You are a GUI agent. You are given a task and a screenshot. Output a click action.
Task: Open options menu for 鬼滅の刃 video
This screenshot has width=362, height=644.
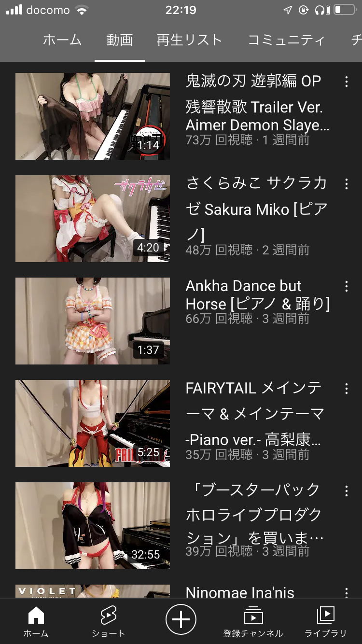point(346,82)
